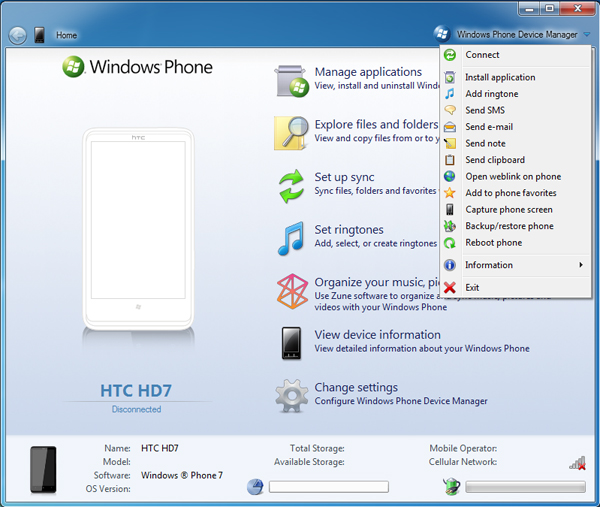
Task: Choose Connect from the menu
Action: tap(482, 55)
